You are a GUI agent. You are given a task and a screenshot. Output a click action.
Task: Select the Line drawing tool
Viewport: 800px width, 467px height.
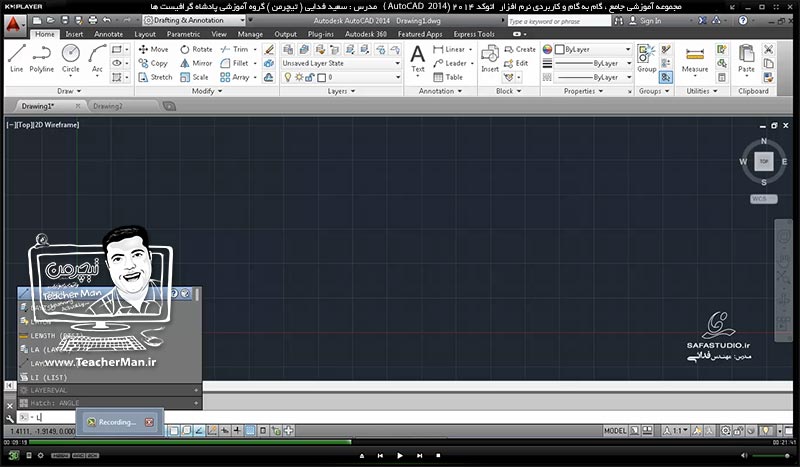coord(16,59)
